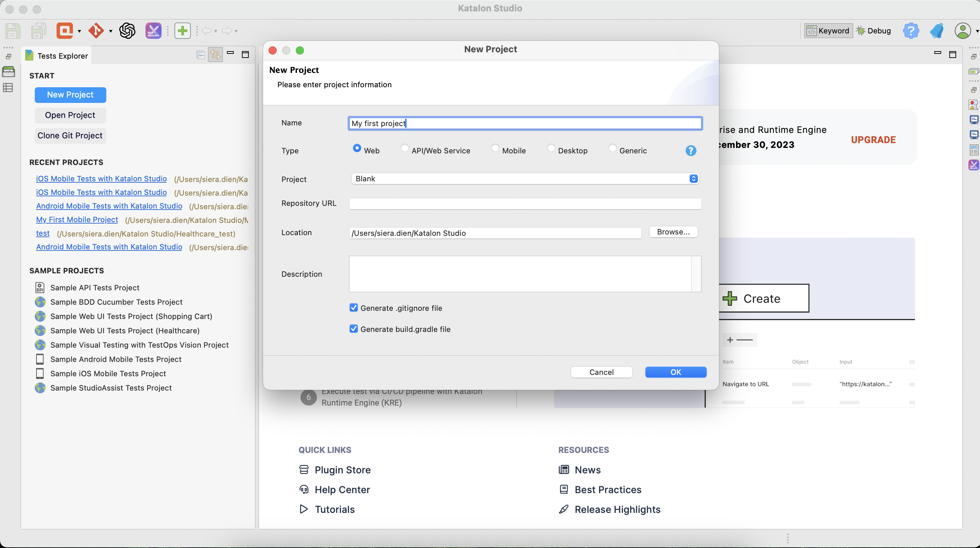Screen dimensions: 980x548
Task: Click the ChatGPT StudioAssist icon
Action: coord(127,31)
